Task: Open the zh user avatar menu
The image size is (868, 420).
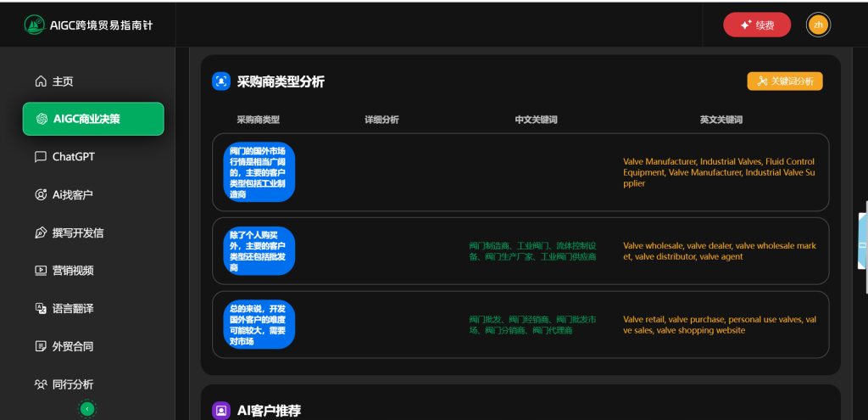Action: tap(818, 25)
